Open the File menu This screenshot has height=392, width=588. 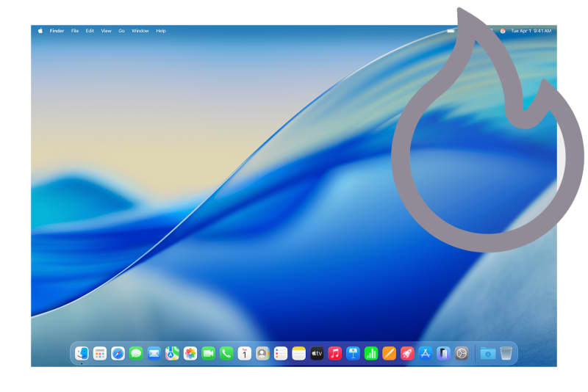[75, 31]
